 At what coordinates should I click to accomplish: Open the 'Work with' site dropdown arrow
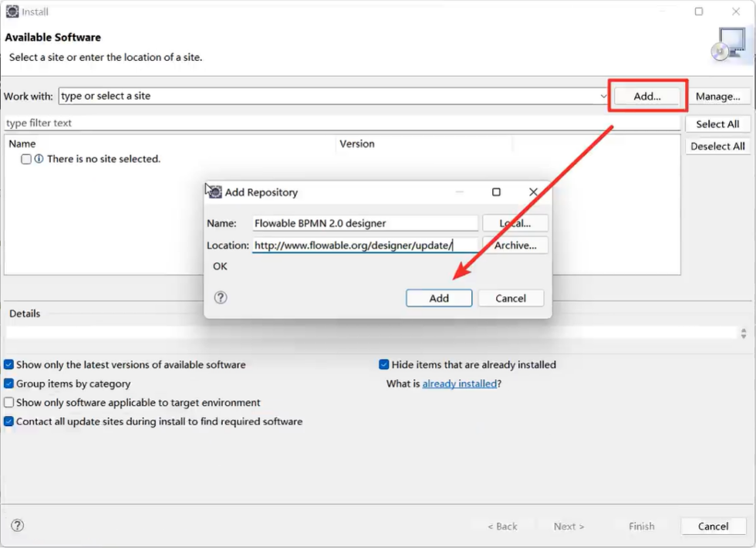point(603,96)
